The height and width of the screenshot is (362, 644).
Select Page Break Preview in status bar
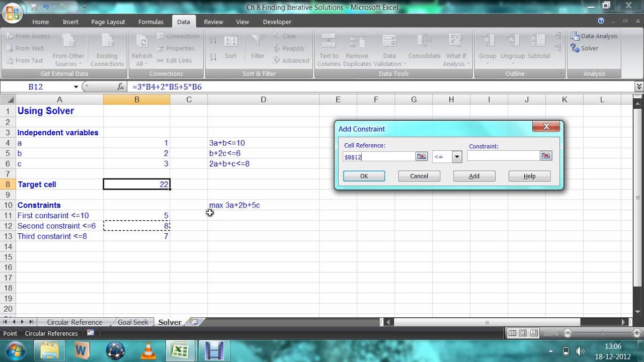click(x=533, y=333)
